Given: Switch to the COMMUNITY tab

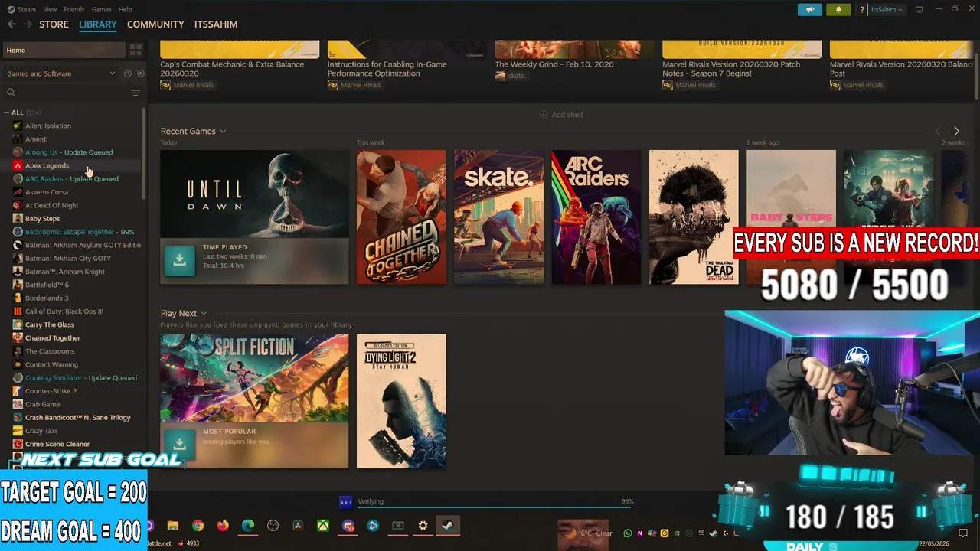Looking at the screenshot, I should [155, 24].
